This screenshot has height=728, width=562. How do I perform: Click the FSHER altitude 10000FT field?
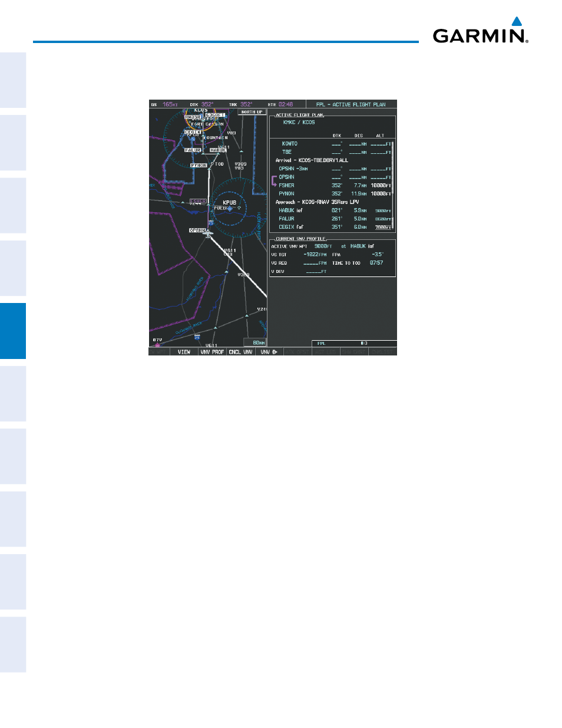click(x=381, y=185)
